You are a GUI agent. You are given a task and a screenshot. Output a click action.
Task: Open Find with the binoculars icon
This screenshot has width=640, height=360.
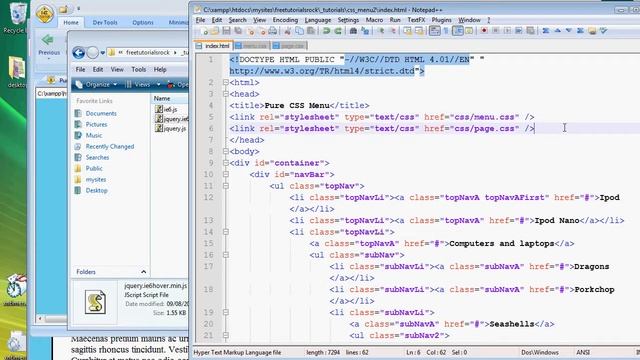[x=353, y=31]
